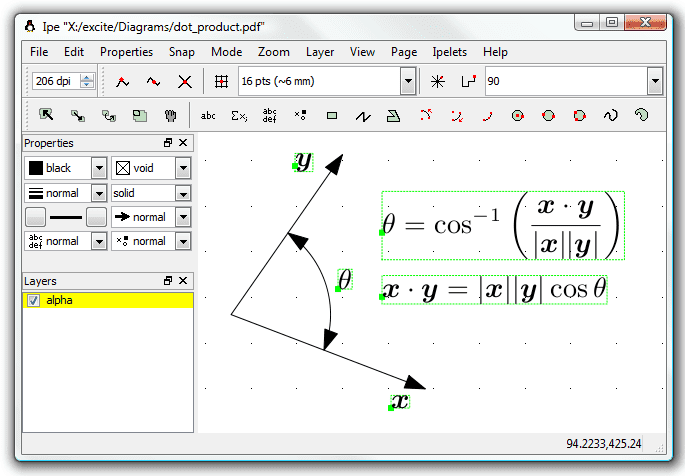Click the black stroke color swatch
The height and width of the screenshot is (476, 685).
pos(36,169)
